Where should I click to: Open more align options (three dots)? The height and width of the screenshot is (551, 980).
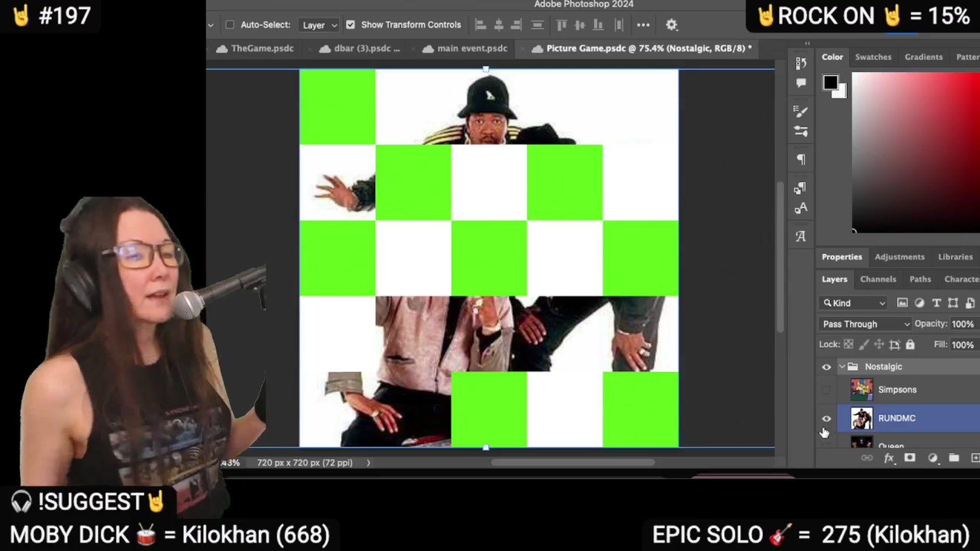pyautogui.click(x=643, y=24)
